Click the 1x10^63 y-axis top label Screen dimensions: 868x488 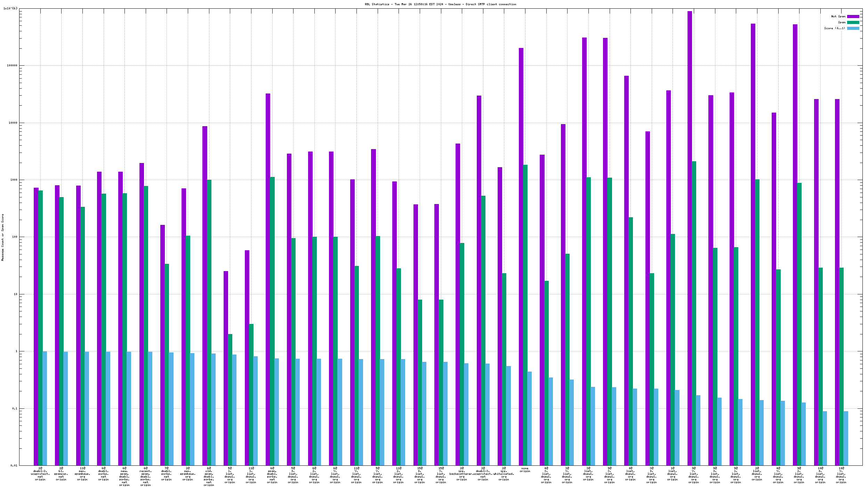(10, 8)
